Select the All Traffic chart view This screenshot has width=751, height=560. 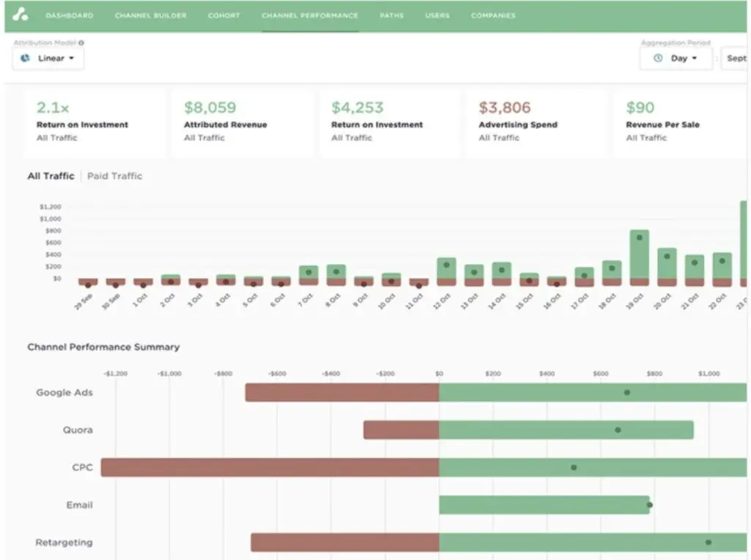pyautogui.click(x=51, y=176)
